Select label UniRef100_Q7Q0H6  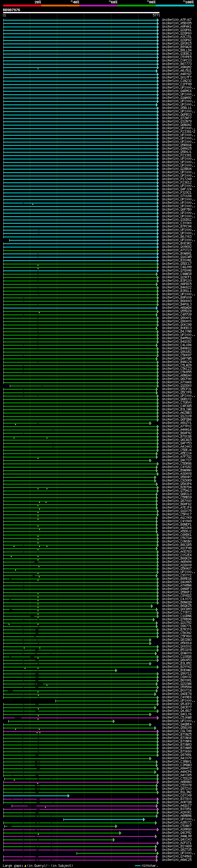tap(176, 271)
